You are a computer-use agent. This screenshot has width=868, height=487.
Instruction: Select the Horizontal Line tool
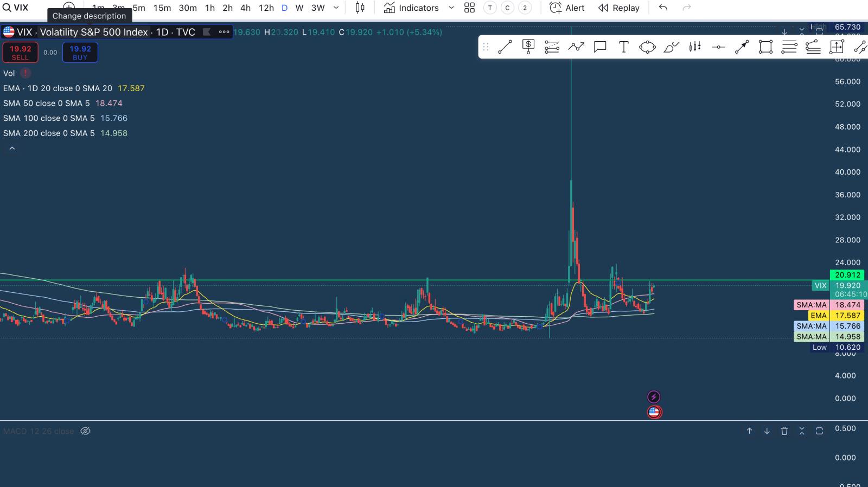[718, 47]
